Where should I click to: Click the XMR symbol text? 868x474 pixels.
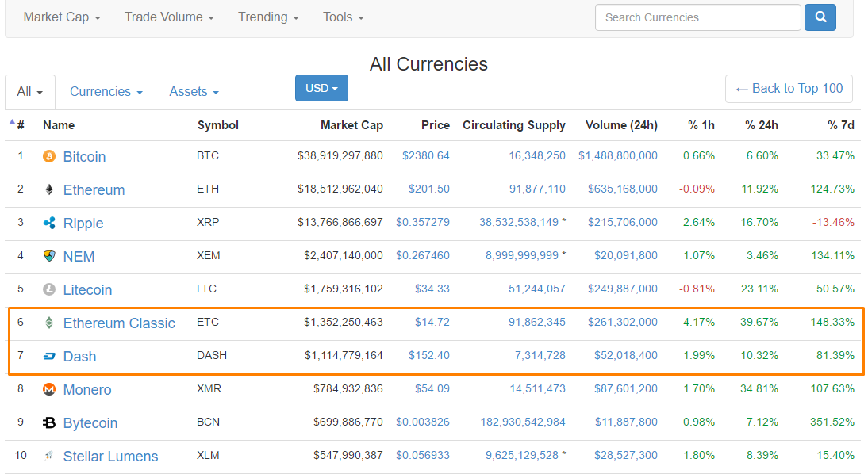[209, 388]
